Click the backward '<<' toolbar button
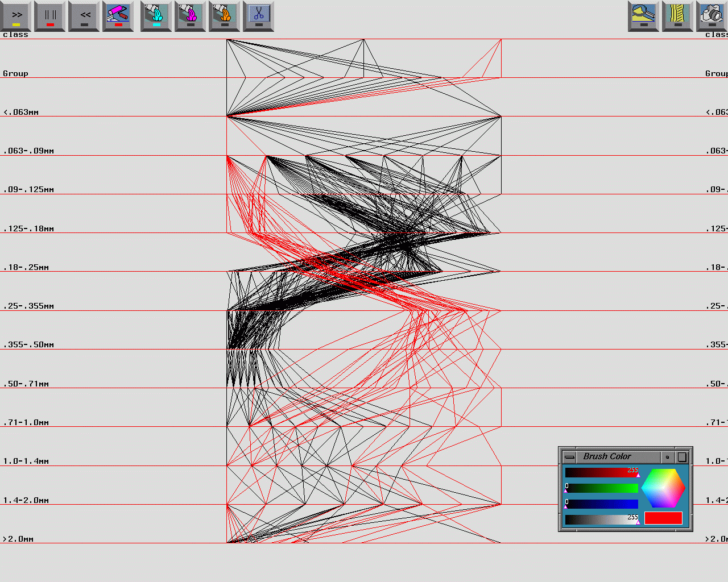 click(x=85, y=15)
